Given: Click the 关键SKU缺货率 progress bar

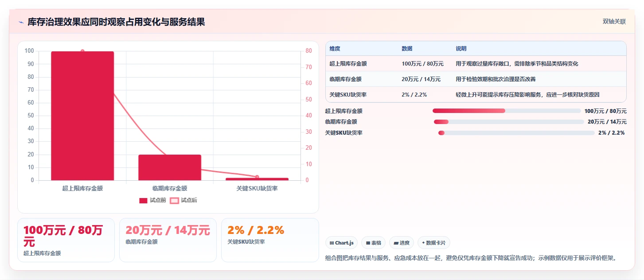Looking at the screenshot, I should [516, 133].
